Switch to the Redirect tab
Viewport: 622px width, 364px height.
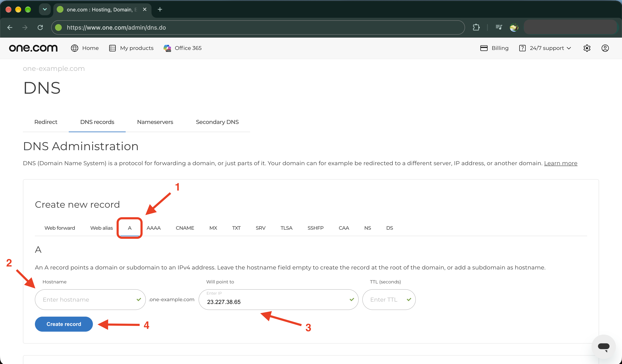46,122
